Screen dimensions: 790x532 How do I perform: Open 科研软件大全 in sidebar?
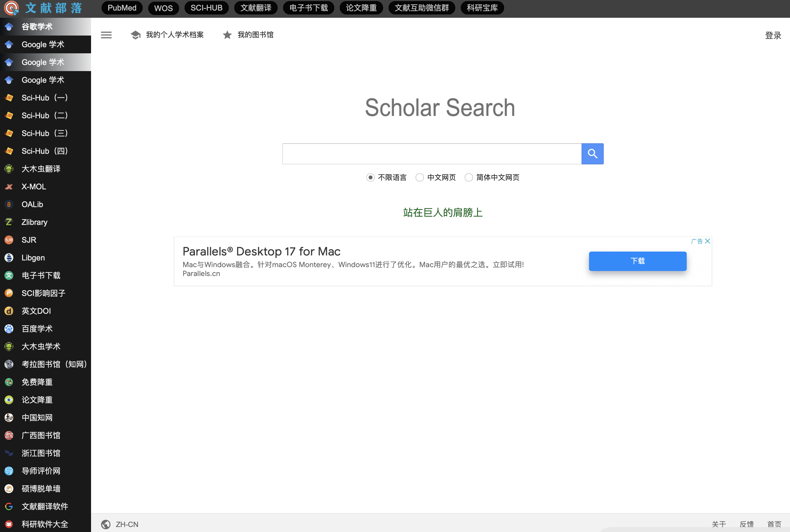46,524
